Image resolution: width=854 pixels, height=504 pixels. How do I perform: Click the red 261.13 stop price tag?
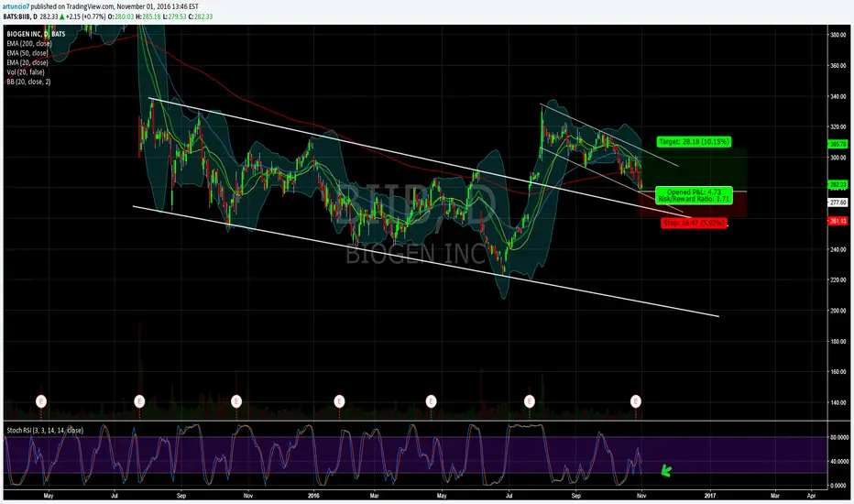[838, 221]
